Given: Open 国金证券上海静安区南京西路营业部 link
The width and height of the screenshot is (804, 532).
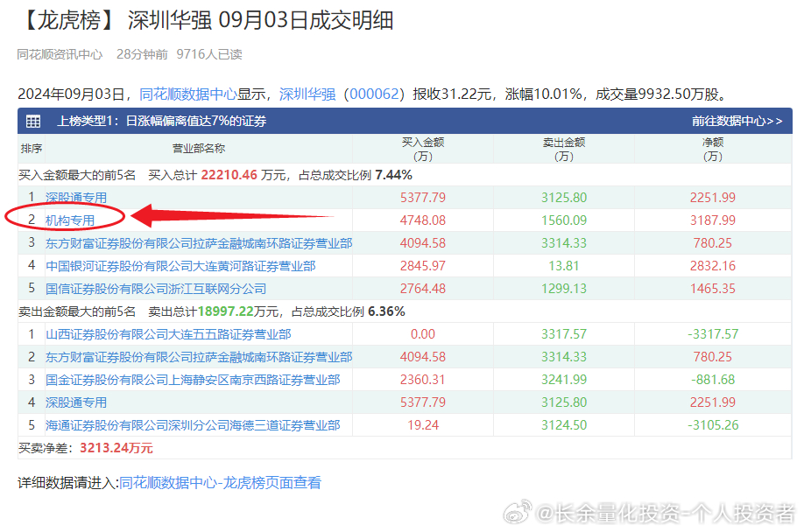Looking at the screenshot, I should tap(193, 379).
